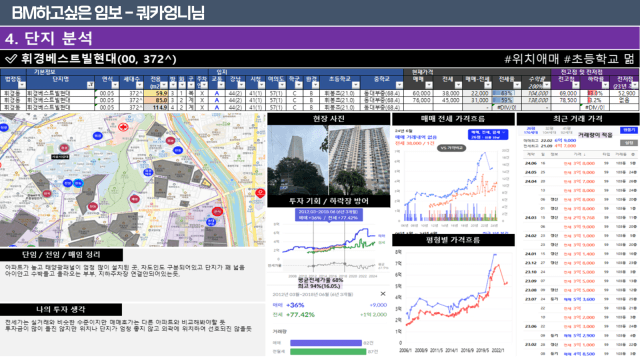Select the second area-type tab in recent trades

549,131
